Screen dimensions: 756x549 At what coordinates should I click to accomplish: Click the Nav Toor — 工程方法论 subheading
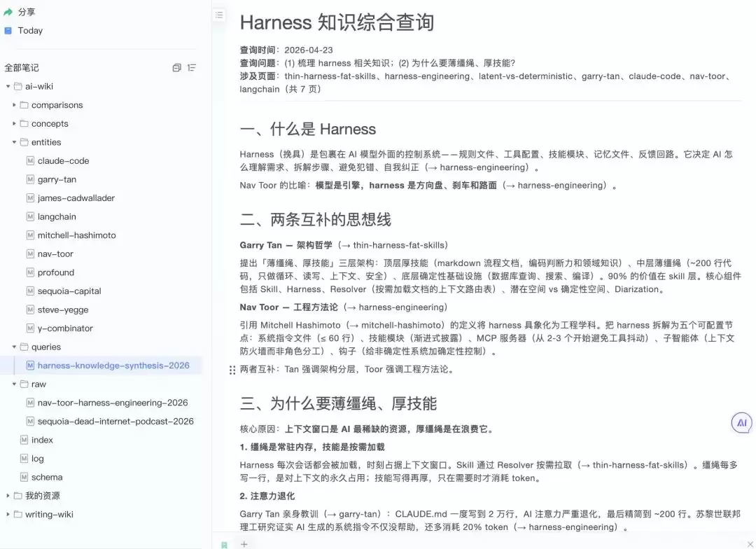(x=289, y=307)
